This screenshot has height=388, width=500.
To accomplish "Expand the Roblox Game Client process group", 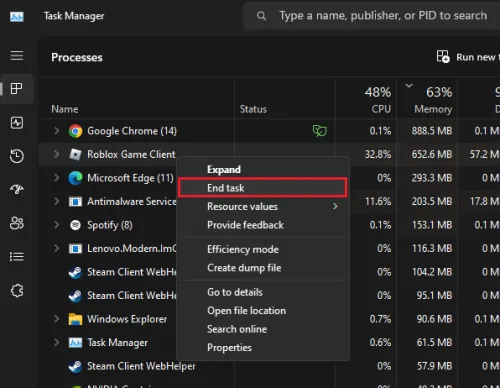I will [x=57, y=154].
